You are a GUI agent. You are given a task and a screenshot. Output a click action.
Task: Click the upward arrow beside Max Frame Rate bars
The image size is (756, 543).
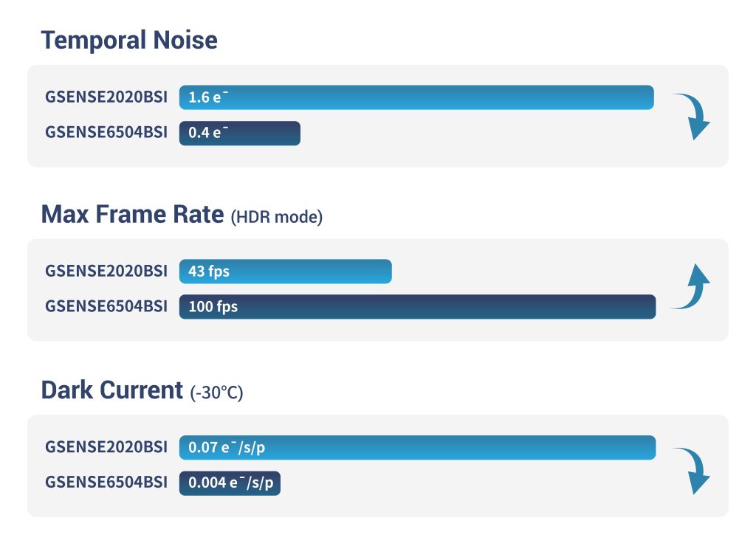[692, 286]
